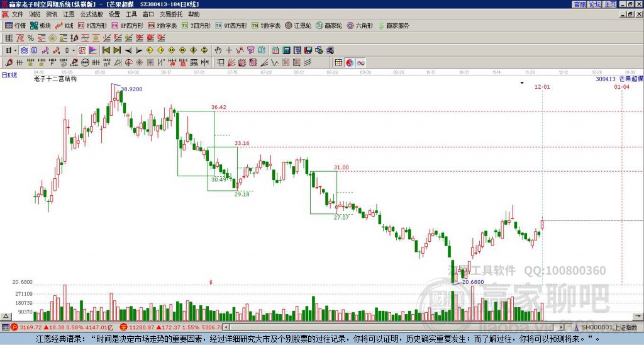
Task: Click the 老子十二宫结构 chart title
Action: point(55,79)
